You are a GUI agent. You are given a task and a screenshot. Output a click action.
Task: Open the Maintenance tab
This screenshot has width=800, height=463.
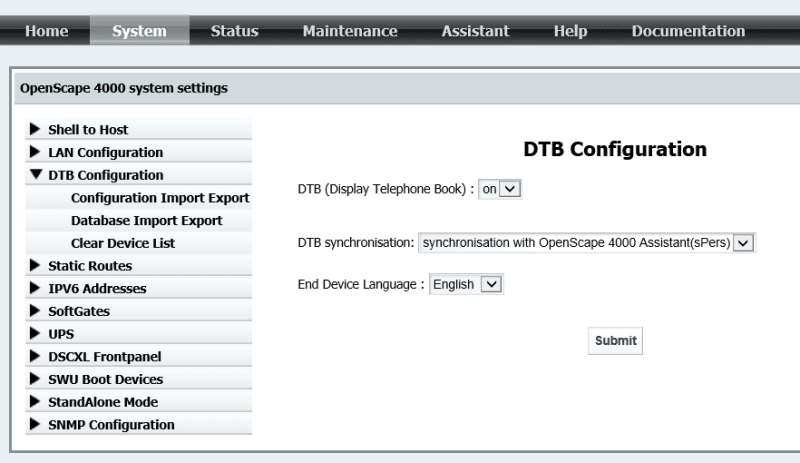[x=349, y=31]
